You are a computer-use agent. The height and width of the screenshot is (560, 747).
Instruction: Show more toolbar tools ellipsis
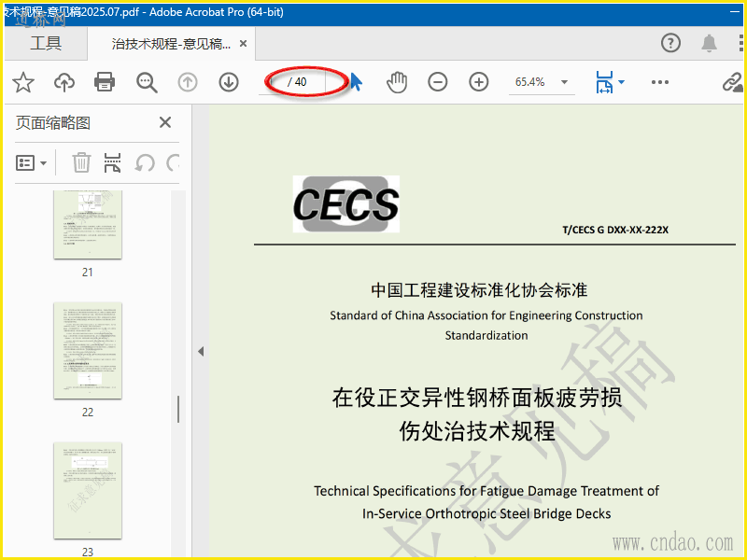660,82
